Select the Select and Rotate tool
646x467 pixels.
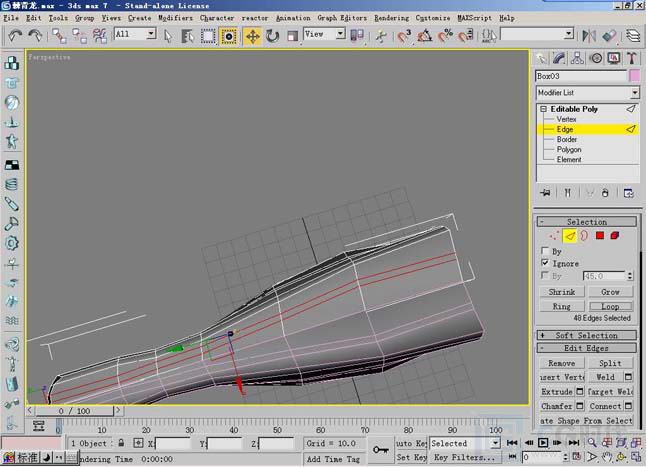(272, 36)
